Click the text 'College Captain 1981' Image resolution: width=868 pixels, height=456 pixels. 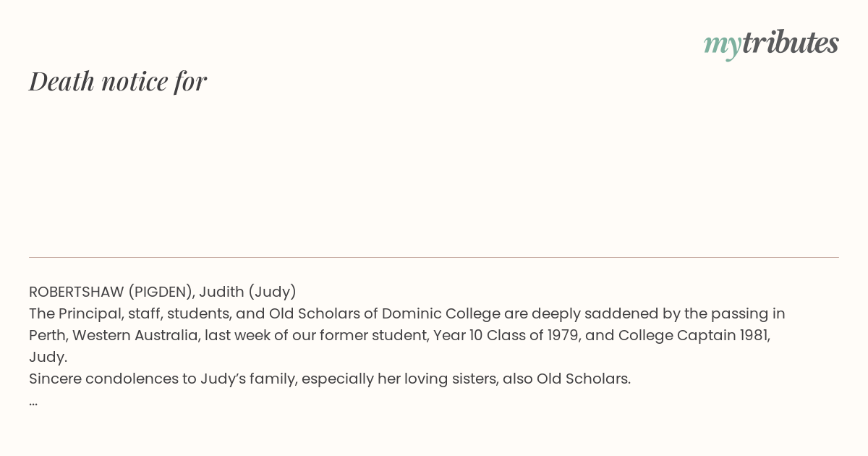(694, 335)
